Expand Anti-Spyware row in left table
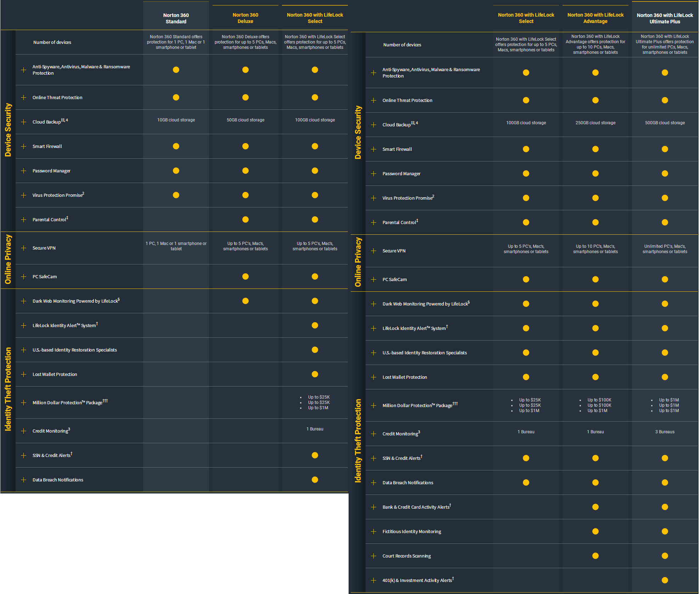The image size is (700, 594). click(x=24, y=70)
